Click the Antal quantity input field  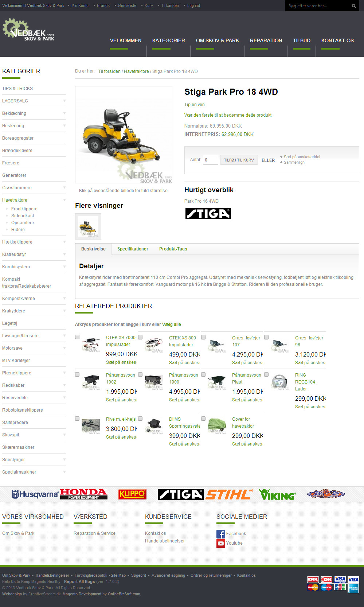[211, 160]
